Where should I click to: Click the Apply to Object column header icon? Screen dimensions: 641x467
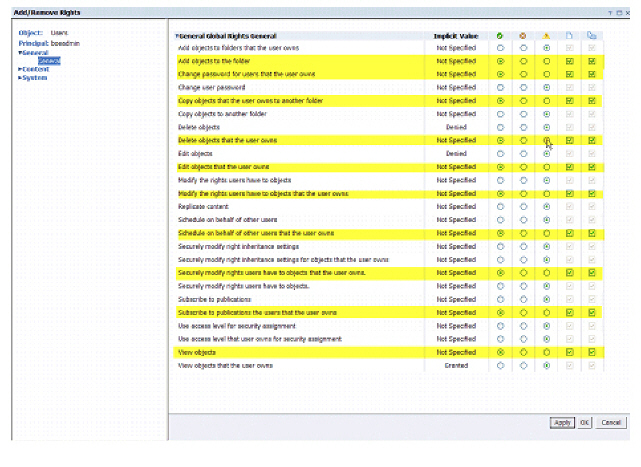point(569,36)
